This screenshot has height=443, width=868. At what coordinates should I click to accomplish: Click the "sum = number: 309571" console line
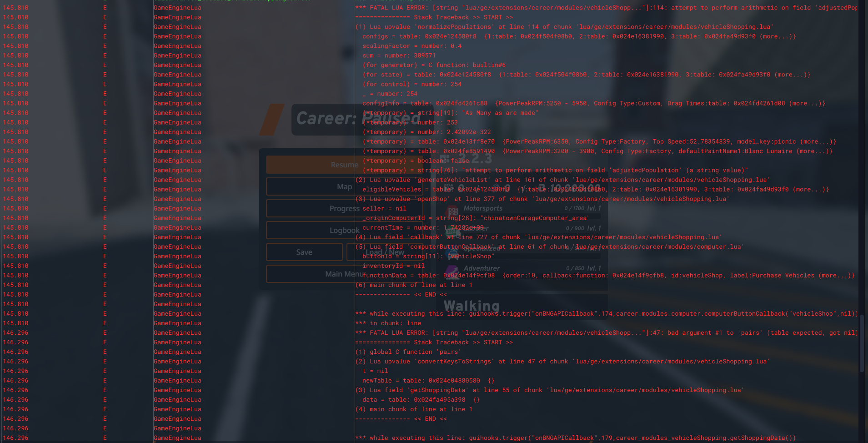pos(399,55)
